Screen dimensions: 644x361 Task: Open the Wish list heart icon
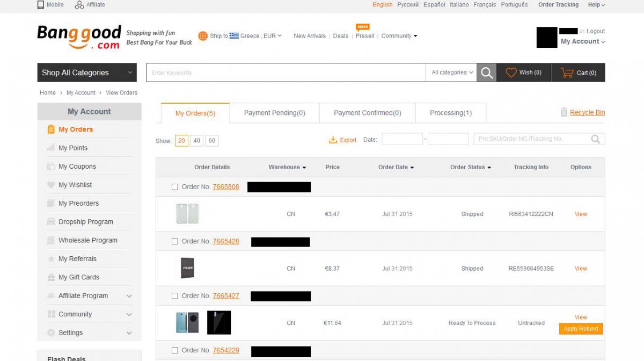click(x=511, y=73)
